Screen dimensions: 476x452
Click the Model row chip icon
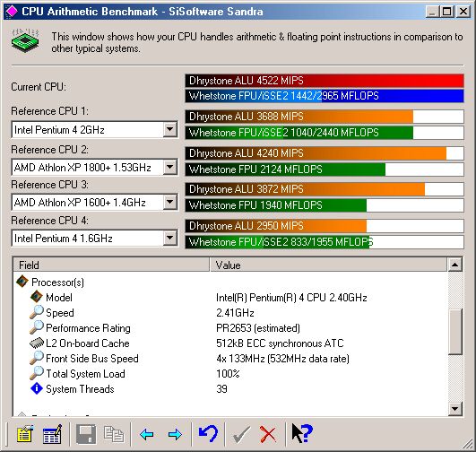click(37, 297)
